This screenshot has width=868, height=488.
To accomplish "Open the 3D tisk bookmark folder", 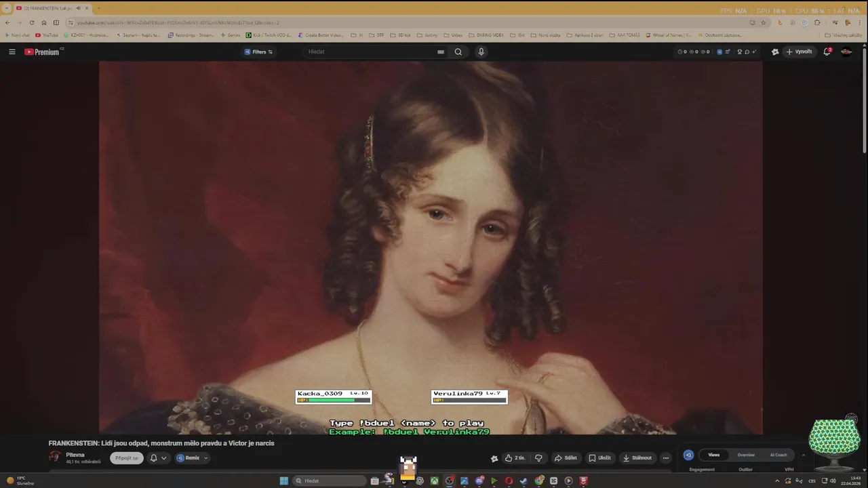I will (400, 35).
